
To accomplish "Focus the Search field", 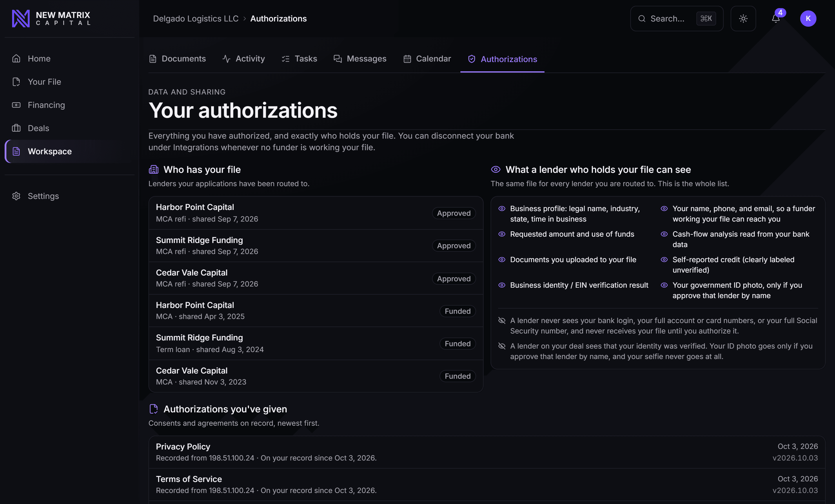I will (676, 18).
